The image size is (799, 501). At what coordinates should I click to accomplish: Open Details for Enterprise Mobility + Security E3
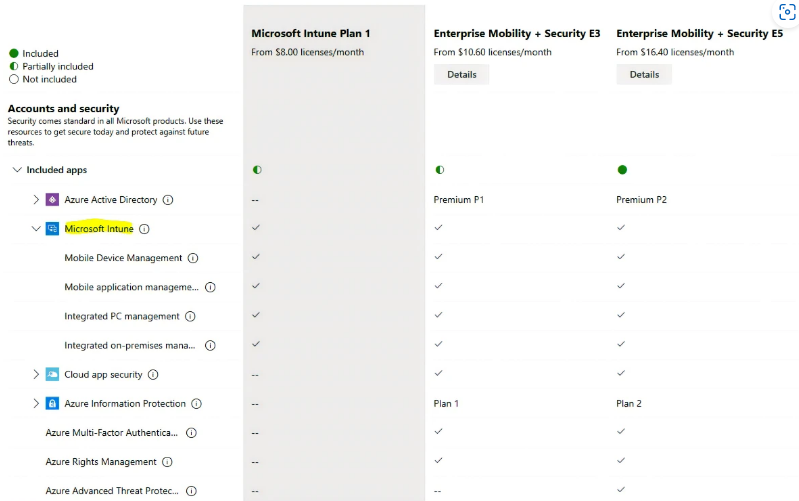point(461,74)
